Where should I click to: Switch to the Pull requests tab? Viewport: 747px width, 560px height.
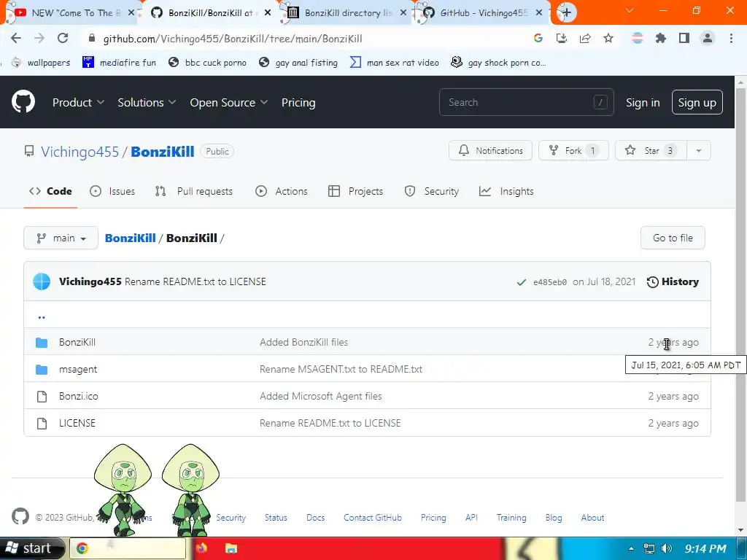[x=194, y=191]
